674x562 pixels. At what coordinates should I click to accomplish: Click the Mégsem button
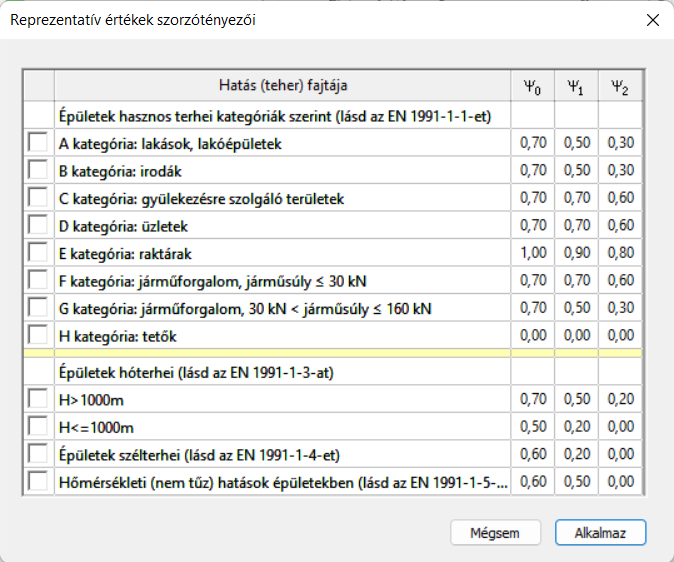(495, 533)
